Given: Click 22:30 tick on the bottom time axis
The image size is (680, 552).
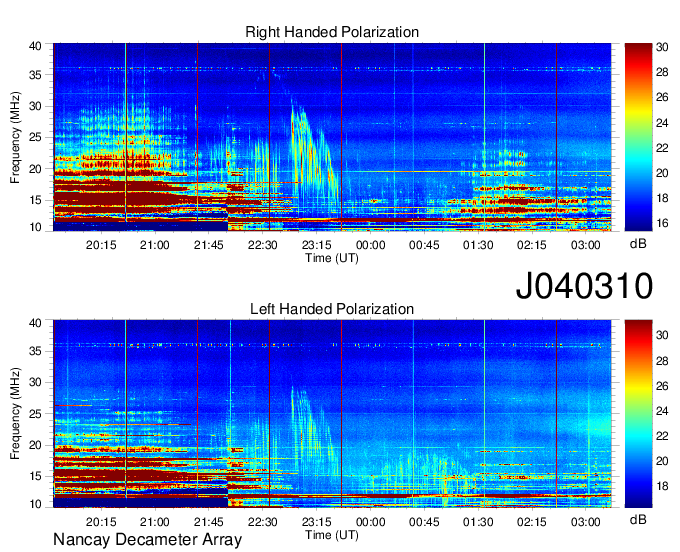Looking at the screenshot, I should click(x=263, y=522).
